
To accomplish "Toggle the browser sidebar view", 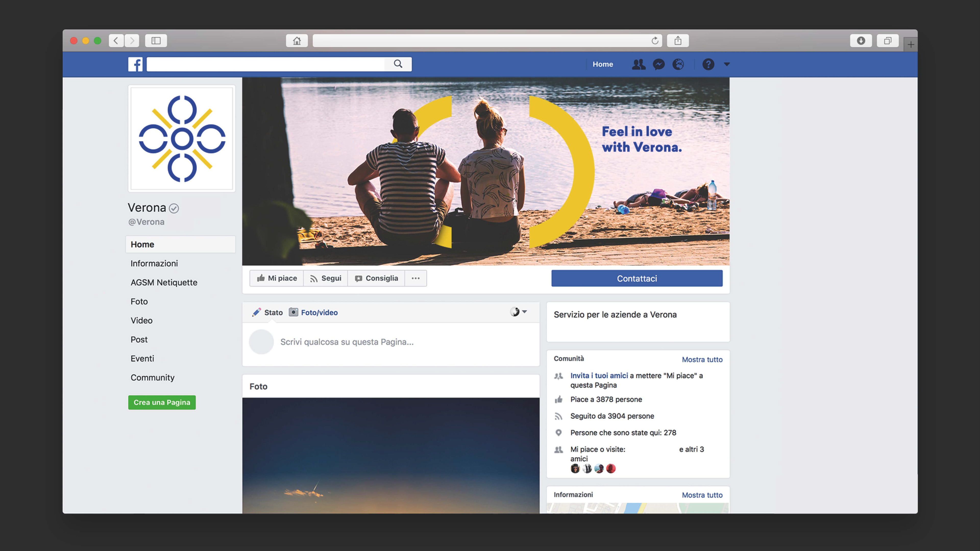I will (x=156, y=41).
